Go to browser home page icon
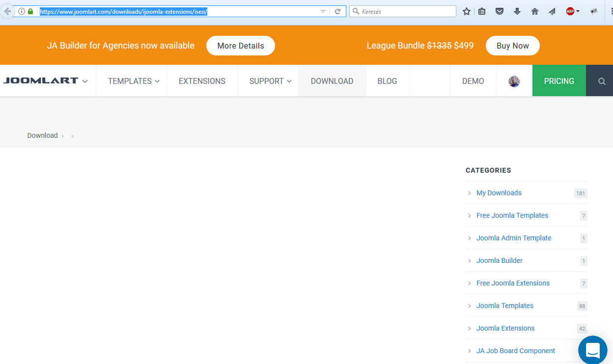This screenshot has width=613, height=364. pos(535,11)
